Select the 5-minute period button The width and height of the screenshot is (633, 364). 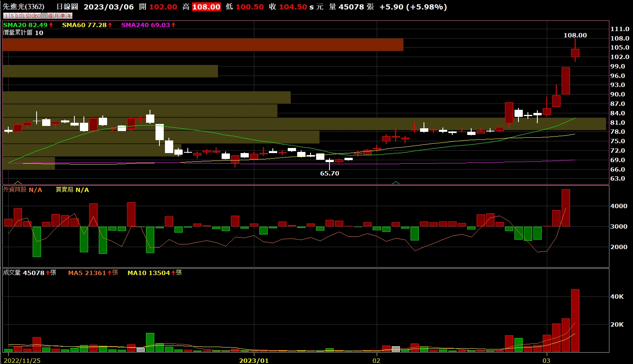(13, 16)
